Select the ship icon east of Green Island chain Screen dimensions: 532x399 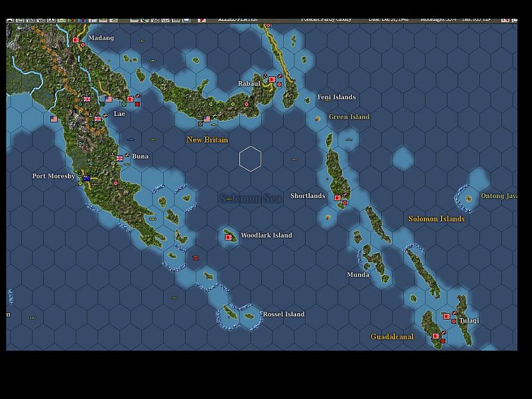coord(349,140)
